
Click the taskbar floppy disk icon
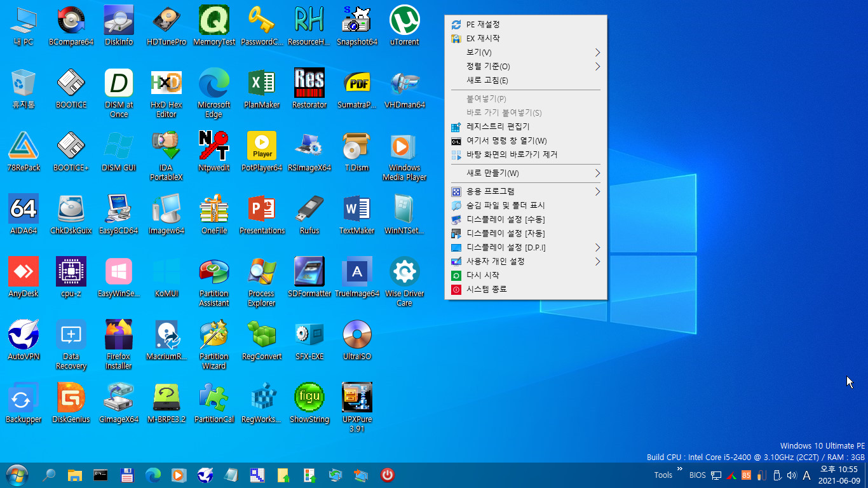(126, 475)
